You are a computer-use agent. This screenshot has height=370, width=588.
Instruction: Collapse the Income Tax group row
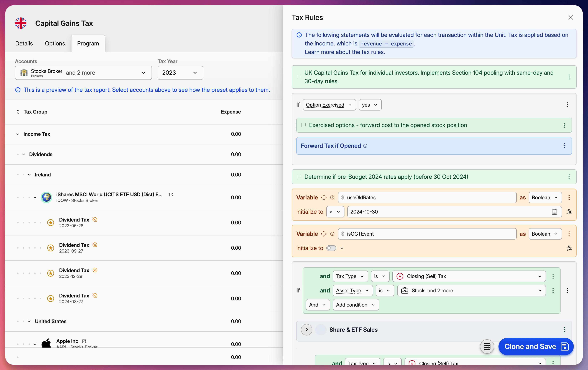18,134
